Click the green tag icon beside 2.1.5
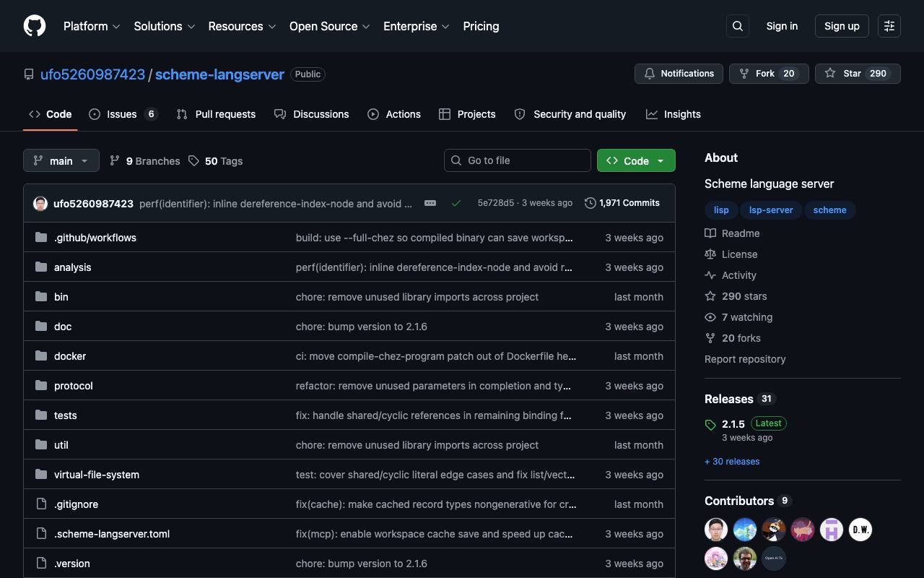The width and height of the screenshot is (924, 578). click(710, 425)
